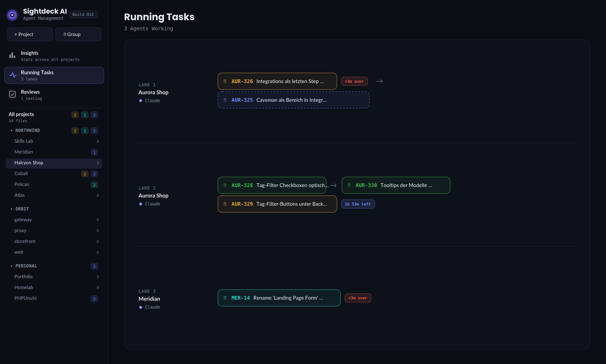Open task MER-14 Rename Landing Page Form
The width and height of the screenshot is (606, 364).
pyautogui.click(x=279, y=298)
